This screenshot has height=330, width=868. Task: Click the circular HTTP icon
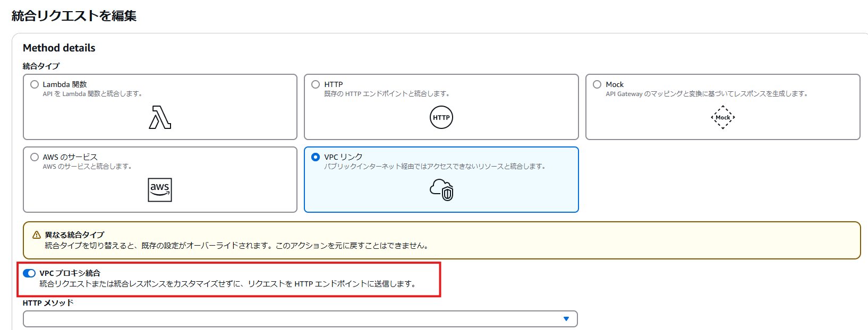pyautogui.click(x=441, y=117)
